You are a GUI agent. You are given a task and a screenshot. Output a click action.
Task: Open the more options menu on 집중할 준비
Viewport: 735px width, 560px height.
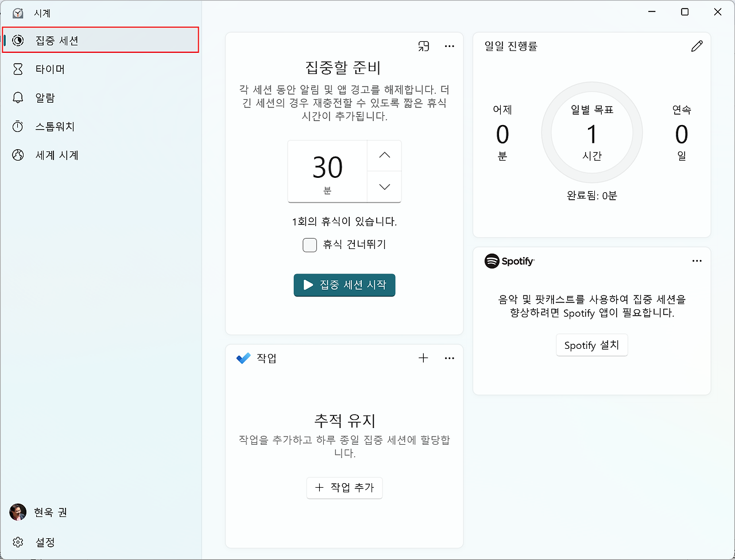(449, 46)
